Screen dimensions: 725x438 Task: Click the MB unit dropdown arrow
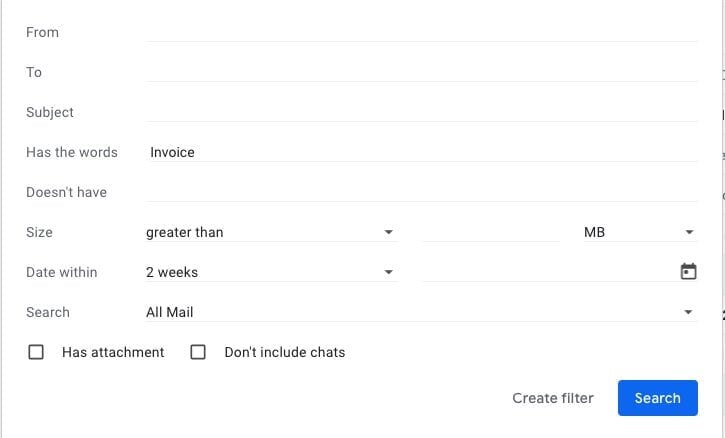pyautogui.click(x=689, y=232)
